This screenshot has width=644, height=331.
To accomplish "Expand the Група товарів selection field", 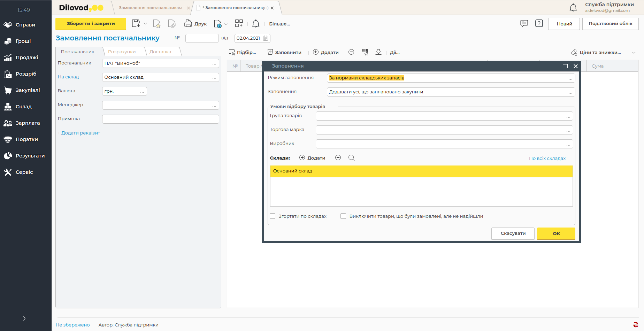I will coord(568,116).
